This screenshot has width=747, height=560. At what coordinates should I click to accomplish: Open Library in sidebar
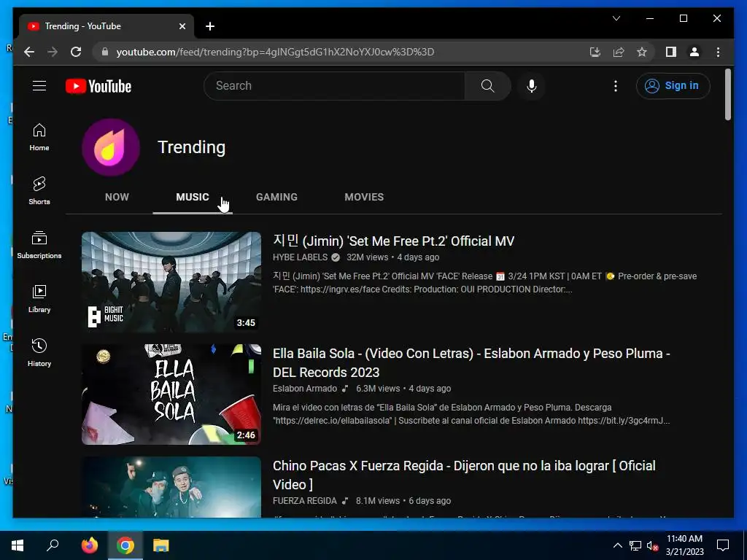(39, 298)
